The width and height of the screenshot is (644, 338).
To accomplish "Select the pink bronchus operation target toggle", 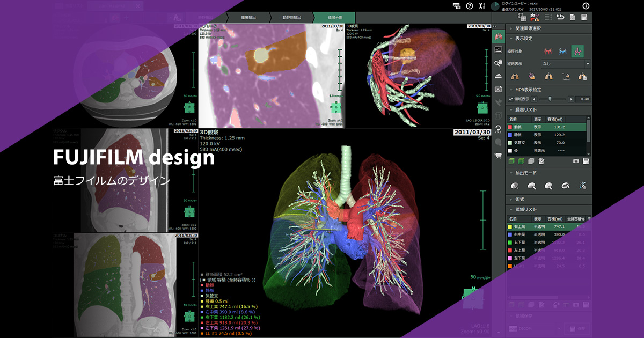I will pos(577,51).
